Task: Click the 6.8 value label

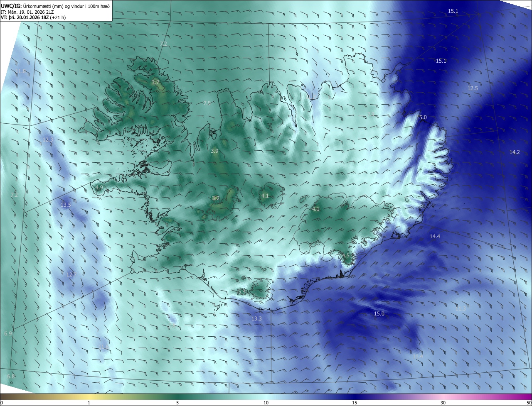Action: click(x=11, y=376)
